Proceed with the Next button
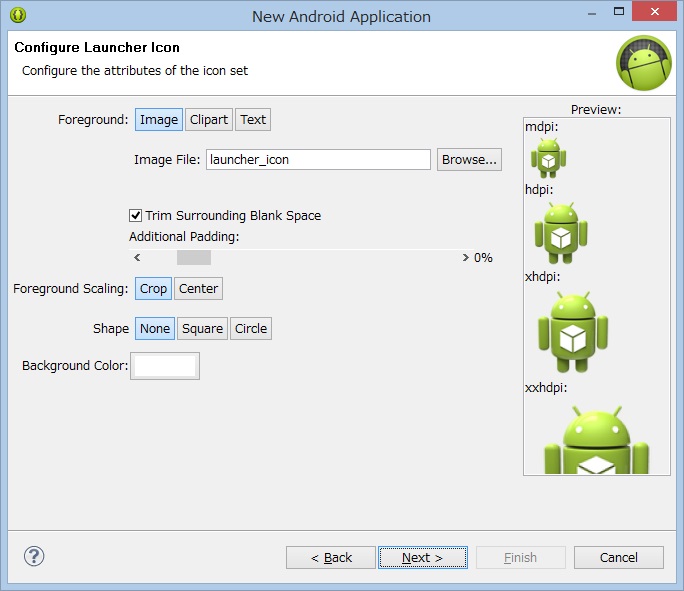 click(x=423, y=557)
